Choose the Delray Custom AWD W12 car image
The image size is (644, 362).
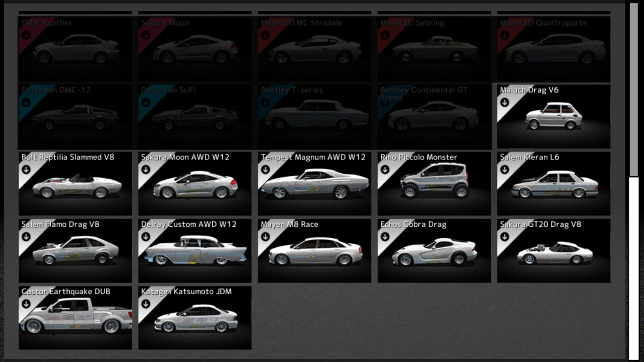pos(195,250)
